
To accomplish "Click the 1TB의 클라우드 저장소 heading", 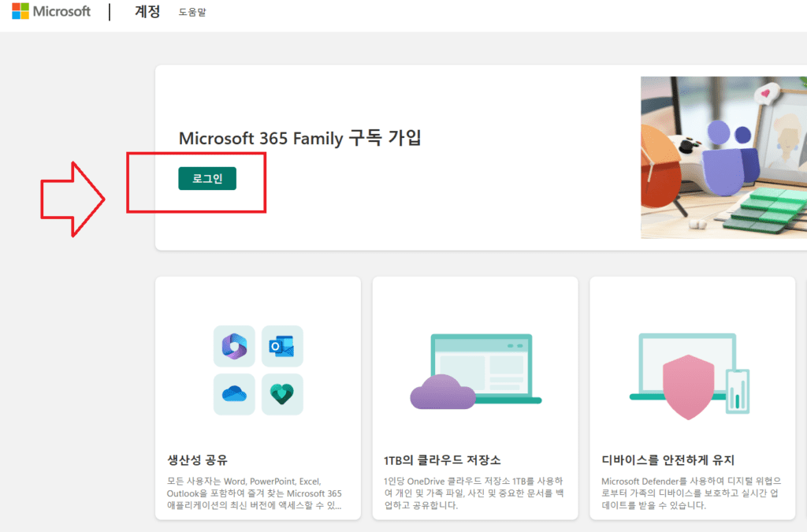I will pos(442,460).
